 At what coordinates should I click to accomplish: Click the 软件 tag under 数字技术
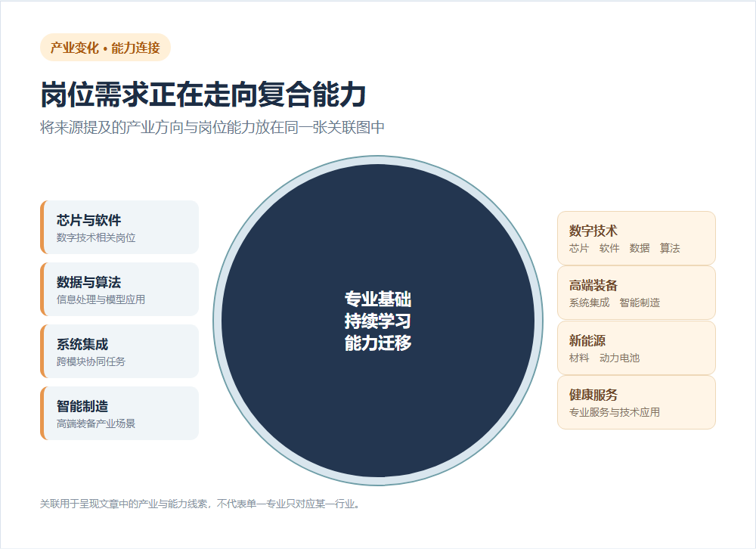point(609,248)
